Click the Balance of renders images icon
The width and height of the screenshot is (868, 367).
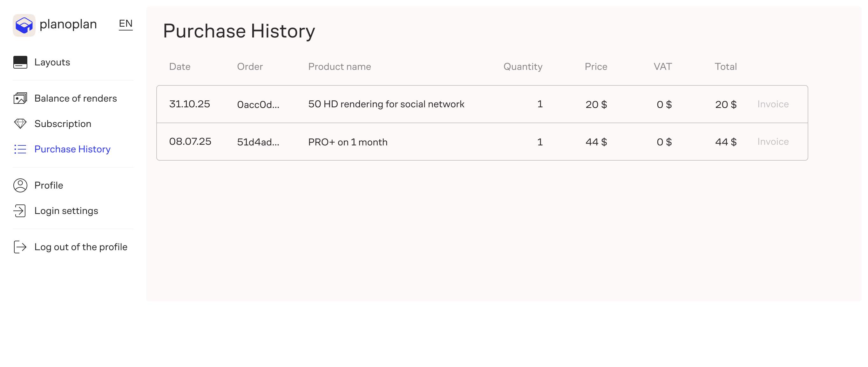click(x=20, y=98)
